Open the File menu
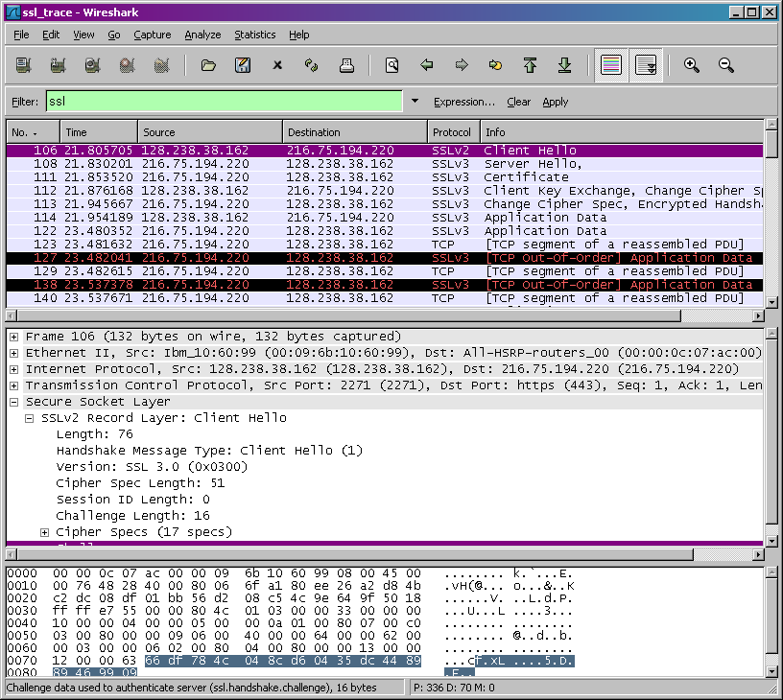Screen dimensions: 783x700 [x=21, y=35]
